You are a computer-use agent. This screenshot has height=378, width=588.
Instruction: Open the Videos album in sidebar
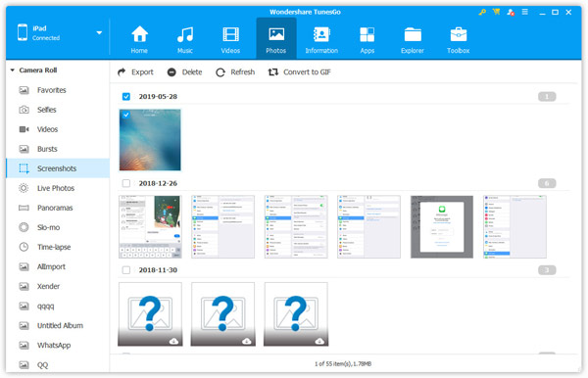point(58,129)
